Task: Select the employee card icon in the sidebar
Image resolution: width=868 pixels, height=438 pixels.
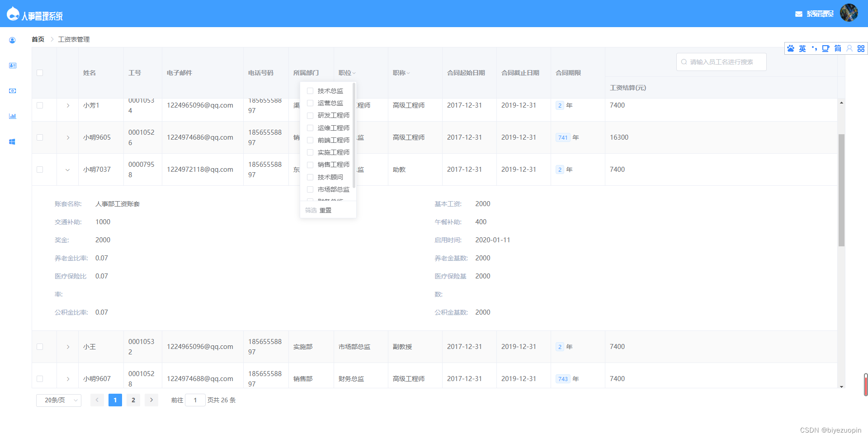Action: point(12,66)
